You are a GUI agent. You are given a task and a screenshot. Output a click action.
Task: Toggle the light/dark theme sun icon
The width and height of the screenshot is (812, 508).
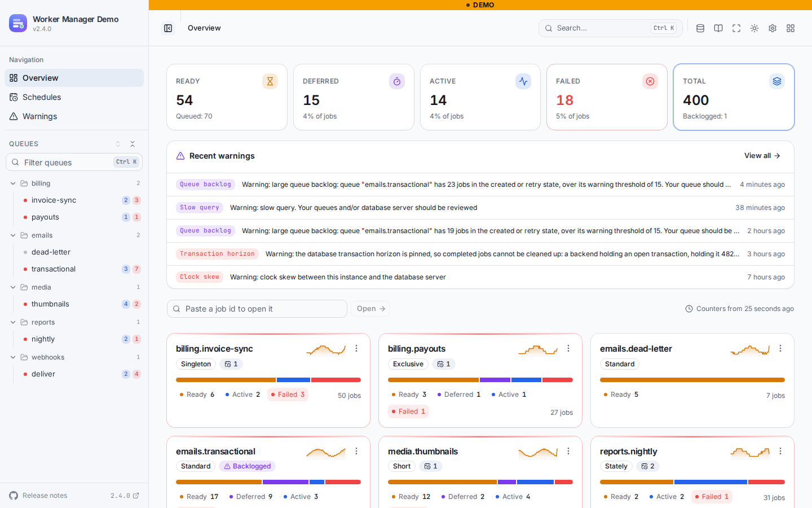754,28
